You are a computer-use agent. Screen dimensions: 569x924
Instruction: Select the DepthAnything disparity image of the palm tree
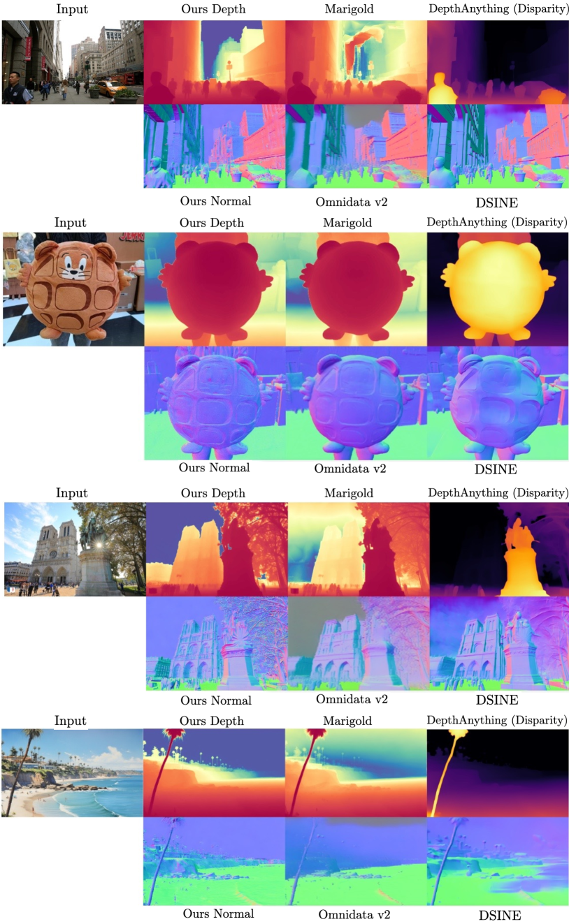click(x=498, y=773)
